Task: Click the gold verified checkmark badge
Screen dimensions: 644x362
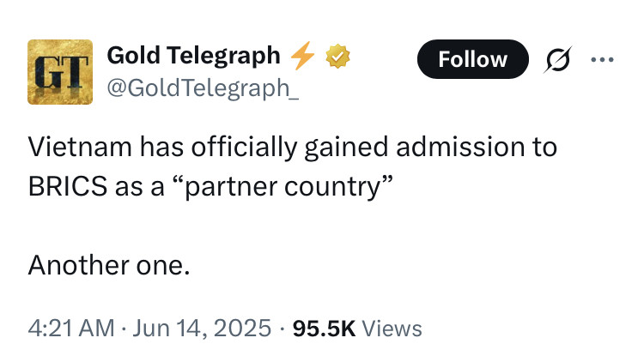Action: click(x=337, y=57)
